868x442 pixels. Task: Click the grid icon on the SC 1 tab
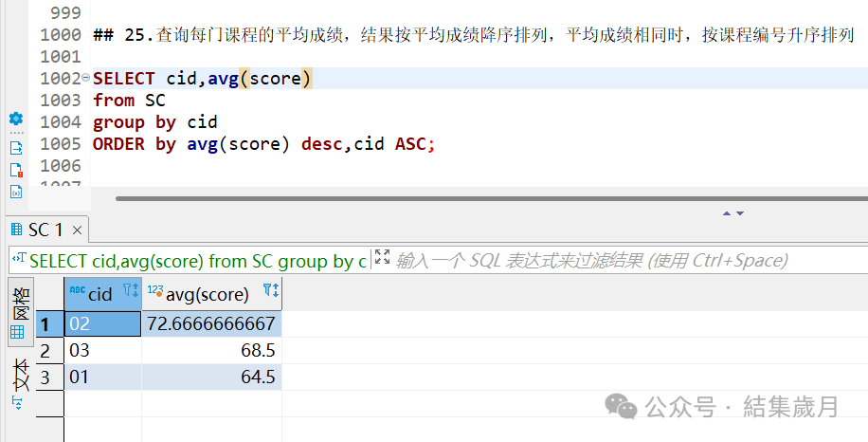click(17, 230)
